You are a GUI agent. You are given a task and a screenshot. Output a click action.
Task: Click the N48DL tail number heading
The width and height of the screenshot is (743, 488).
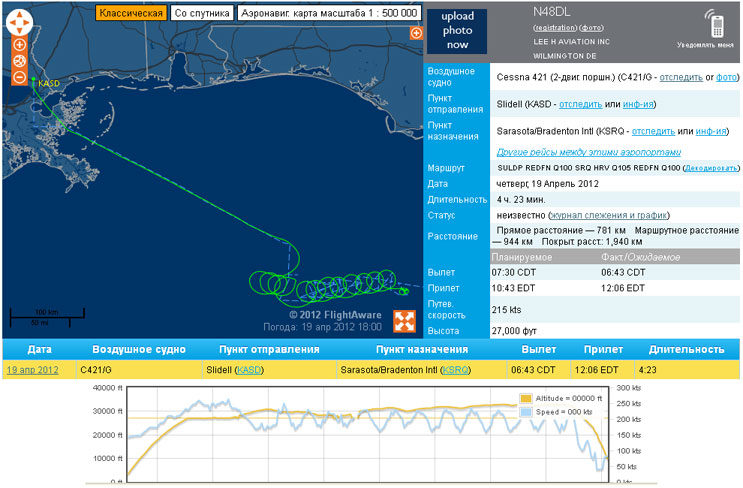click(552, 12)
